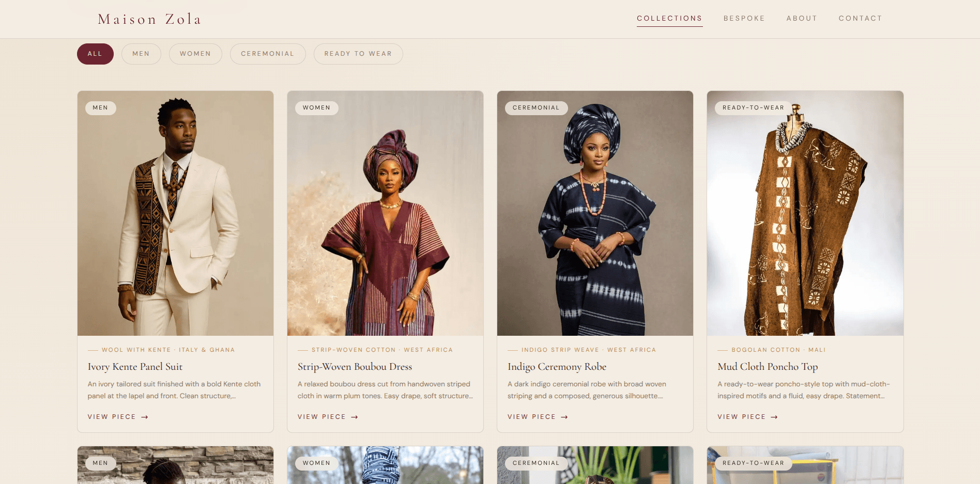Click the Ceremonial badge on the Indigo robe card
This screenshot has height=484, width=980.
536,108
